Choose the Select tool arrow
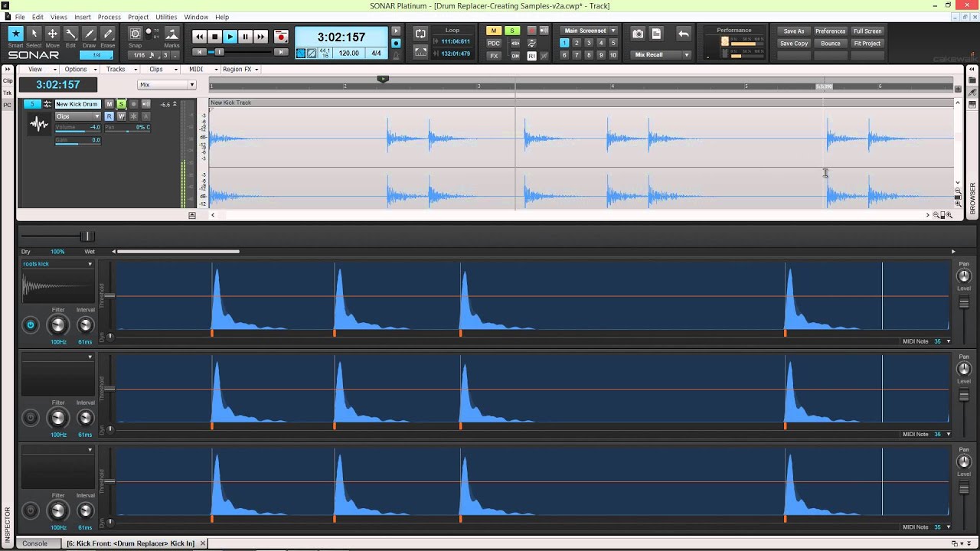Image resolution: width=980 pixels, height=551 pixels. (x=34, y=34)
